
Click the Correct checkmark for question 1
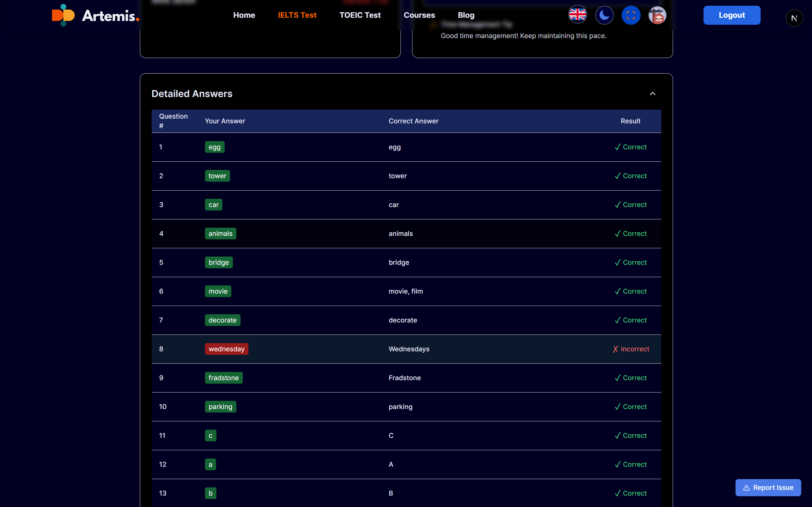(x=630, y=147)
